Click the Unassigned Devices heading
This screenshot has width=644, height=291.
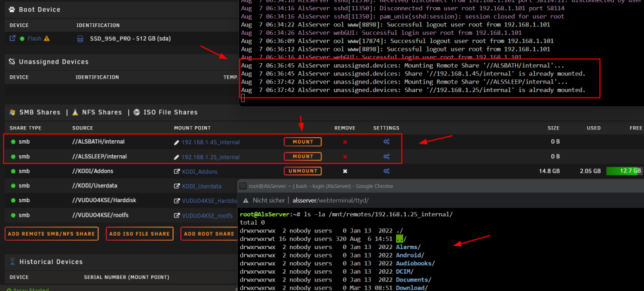[54, 62]
